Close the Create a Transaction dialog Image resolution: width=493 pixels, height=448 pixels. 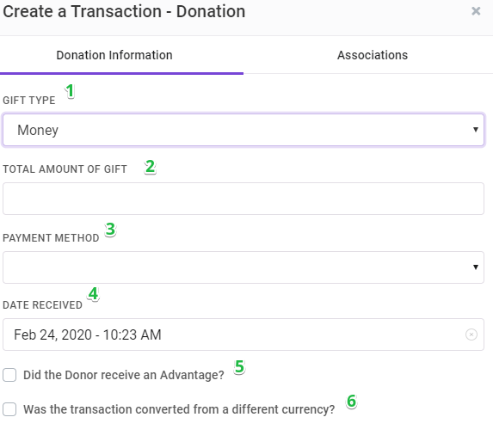[x=476, y=11]
